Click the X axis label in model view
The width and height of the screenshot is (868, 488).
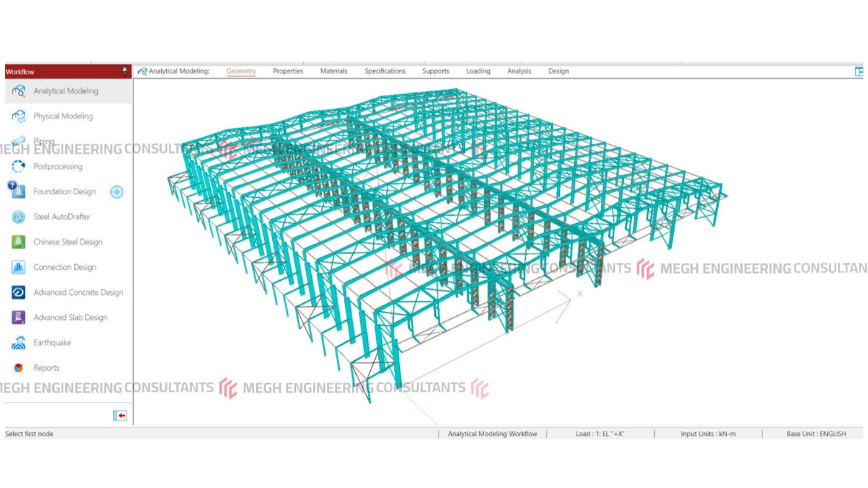click(x=580, y=294)
